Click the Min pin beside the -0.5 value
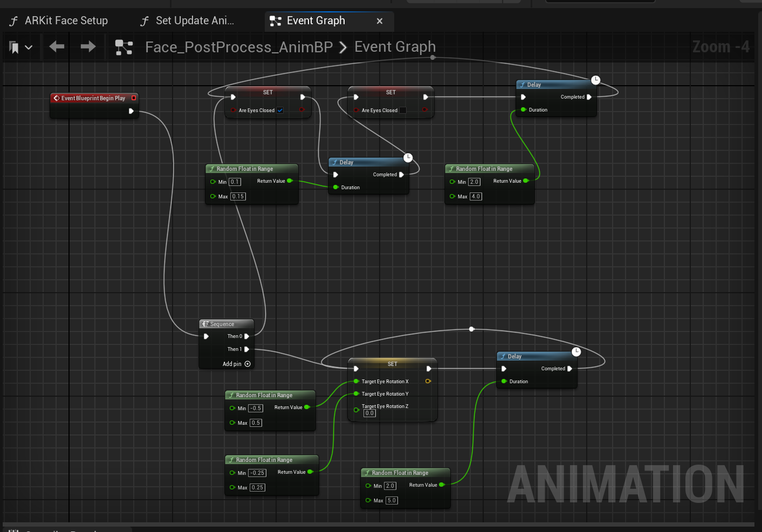The width and height of the screenshot is (762, 532). [232, 408]
